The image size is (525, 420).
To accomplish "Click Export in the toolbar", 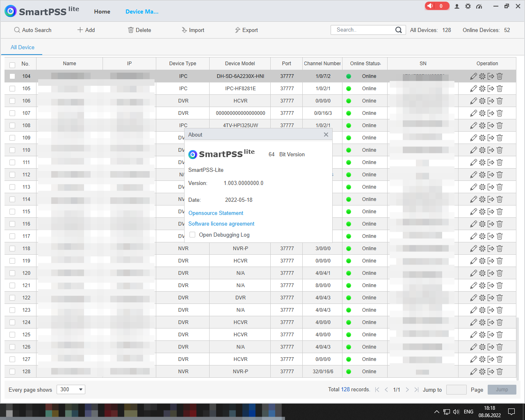I will (246, 30).
